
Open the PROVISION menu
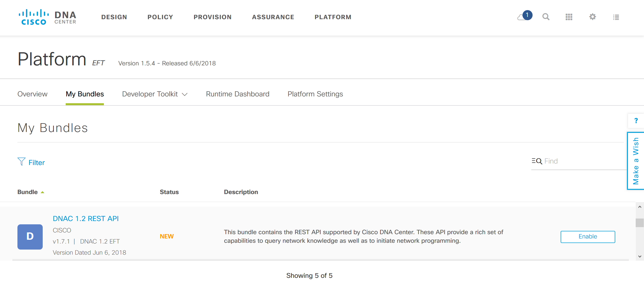coord(212,17)
